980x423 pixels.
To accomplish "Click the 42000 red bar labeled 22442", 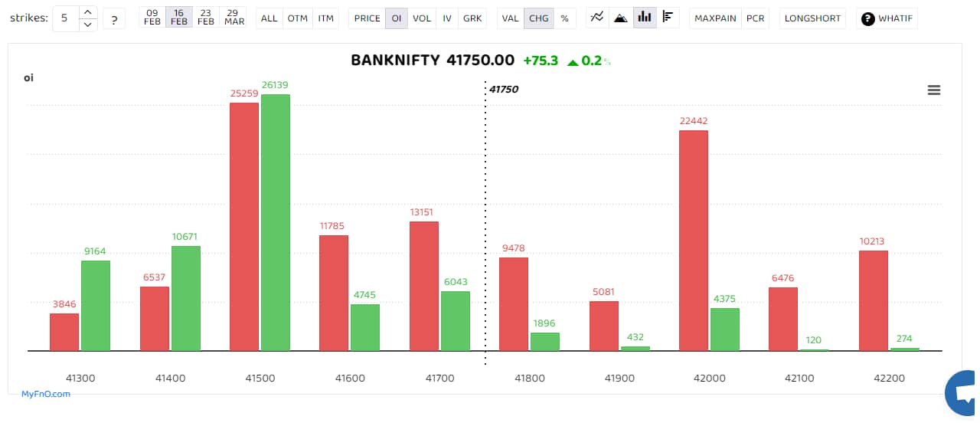I will click(694, 241).
